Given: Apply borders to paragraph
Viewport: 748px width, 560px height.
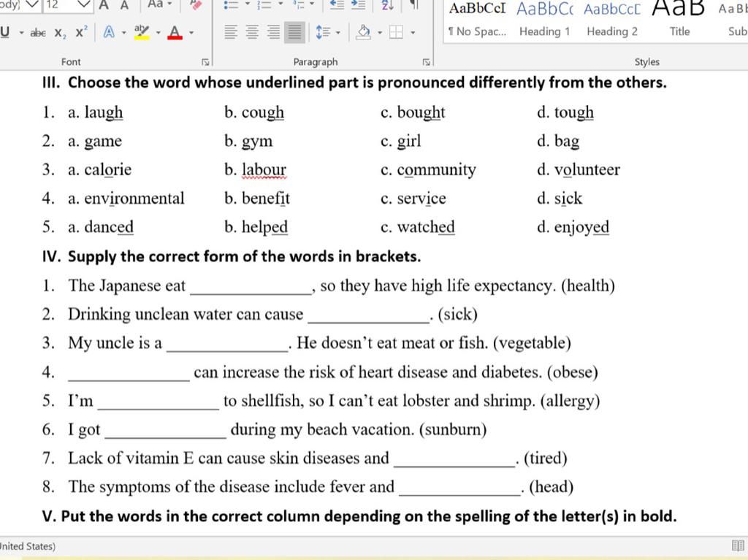Looking at the screenshot, I should click(396, 32).
